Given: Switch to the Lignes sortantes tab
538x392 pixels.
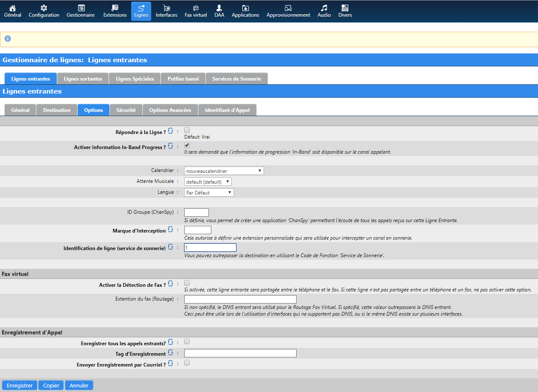Looking at the screenshot, I should [83, 79].
